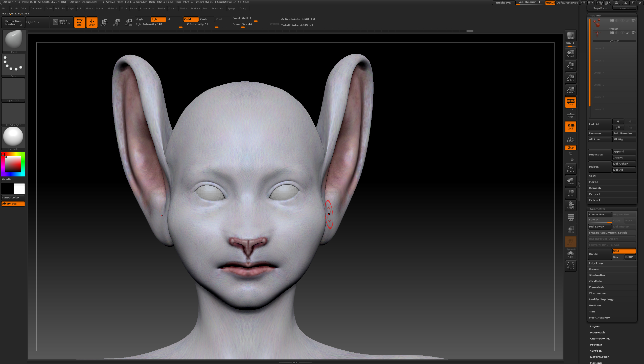Click the white secondary color swatch
Image resolution: width=644 pixels, height=364 pixels.
pyautogui.click(x=19, y=189)
